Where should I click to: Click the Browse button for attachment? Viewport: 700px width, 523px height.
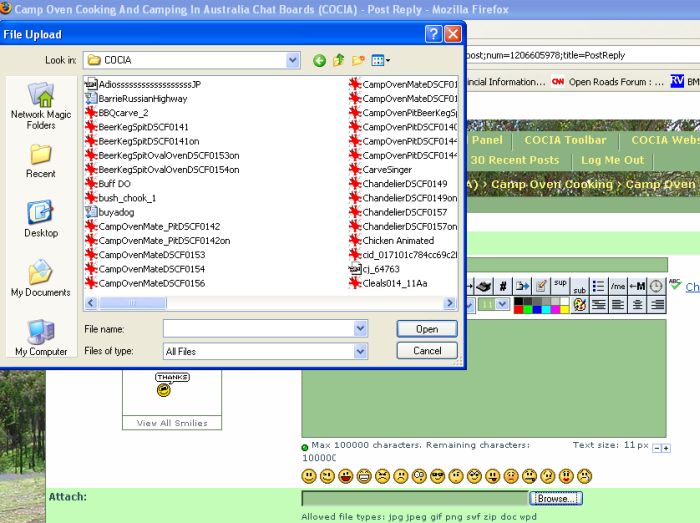click(555, 498)
